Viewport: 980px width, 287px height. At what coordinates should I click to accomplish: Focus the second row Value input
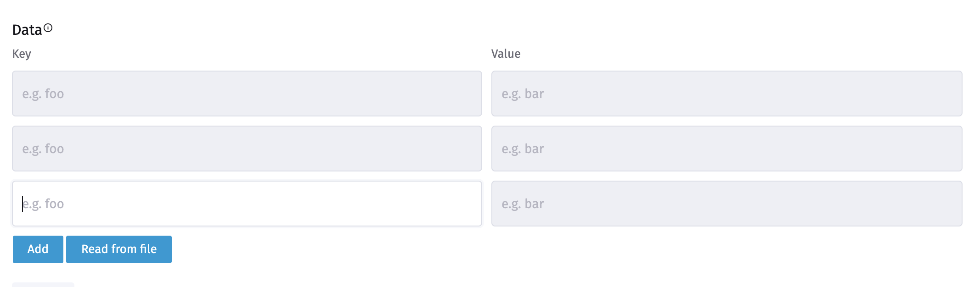tap(727, 149)
